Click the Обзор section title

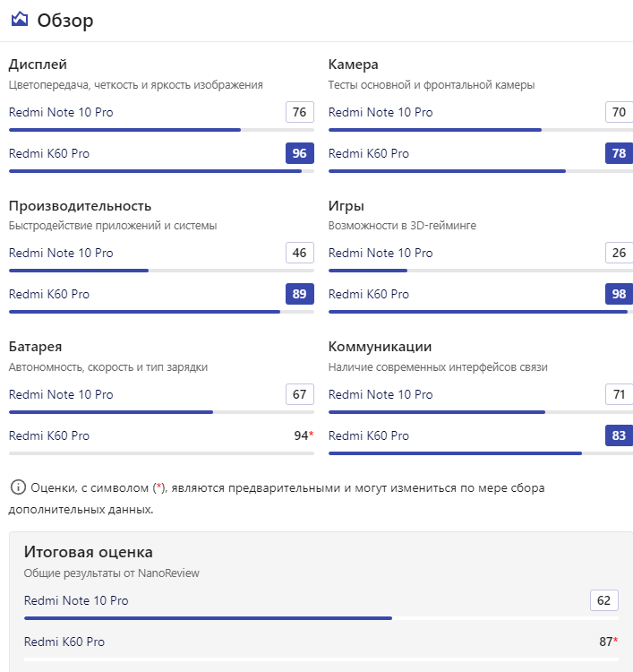click(65, 20)
